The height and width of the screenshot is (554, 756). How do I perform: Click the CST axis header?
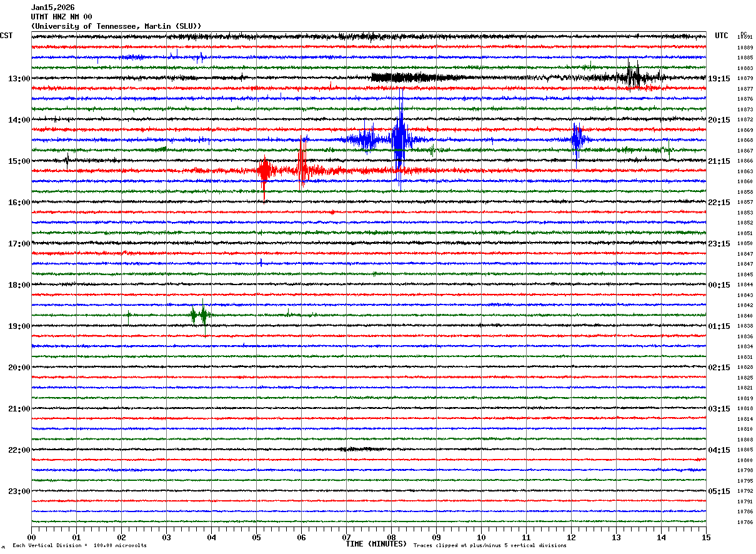click(6, 36)
